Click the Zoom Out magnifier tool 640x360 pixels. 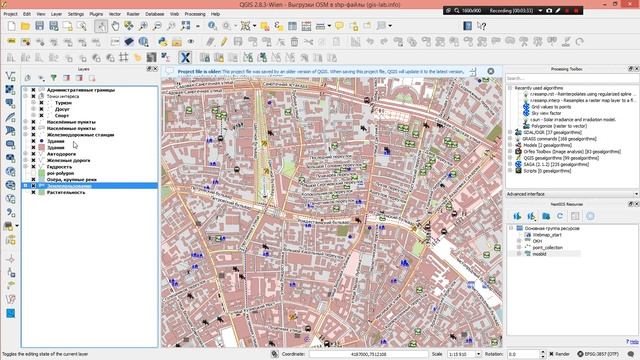[157, 26]
